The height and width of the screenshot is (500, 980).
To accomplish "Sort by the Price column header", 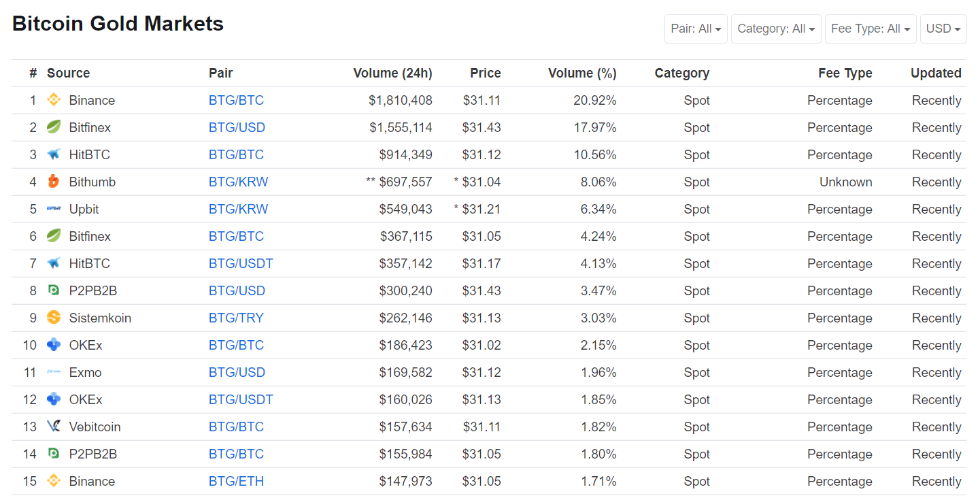I will [485, 73].
